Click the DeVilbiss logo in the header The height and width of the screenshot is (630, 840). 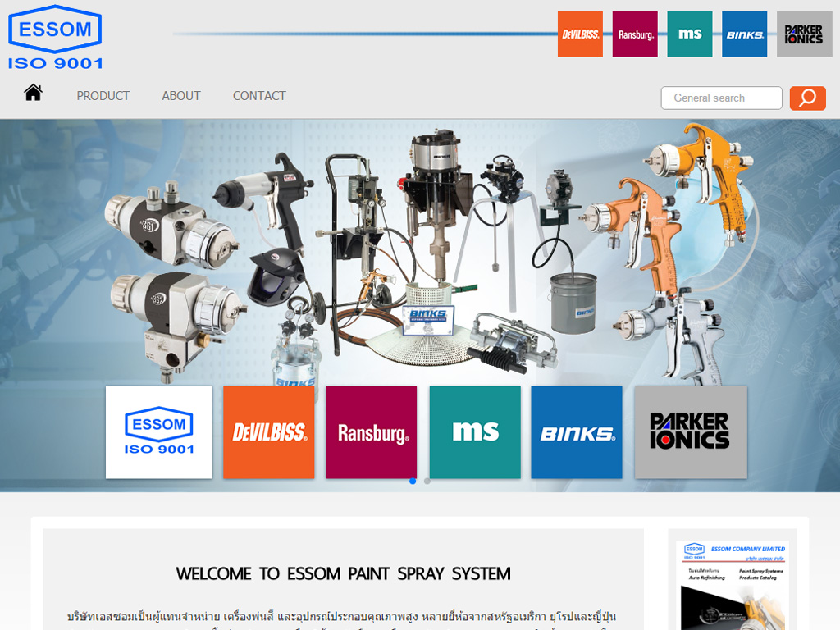click(580, 34)
